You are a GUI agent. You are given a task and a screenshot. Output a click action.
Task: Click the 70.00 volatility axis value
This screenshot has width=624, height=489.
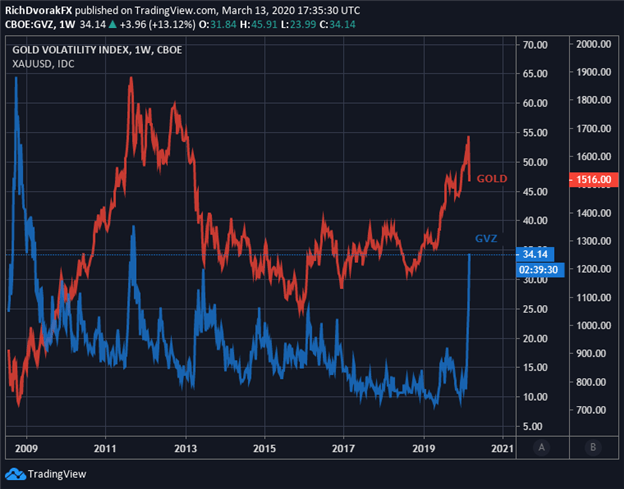tap(535, 45)
